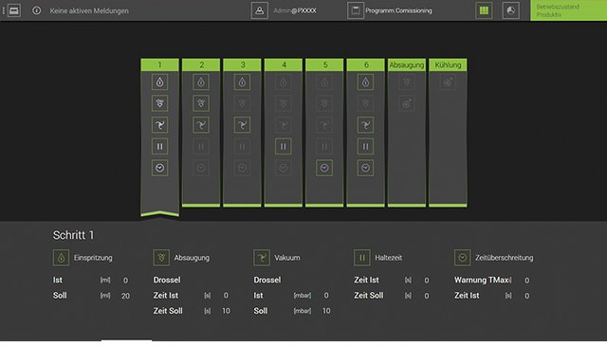The width and height of the screenshot is (607, 364).
Task: Click the Einspritzung Soll value 20
Action: [125, 296]
